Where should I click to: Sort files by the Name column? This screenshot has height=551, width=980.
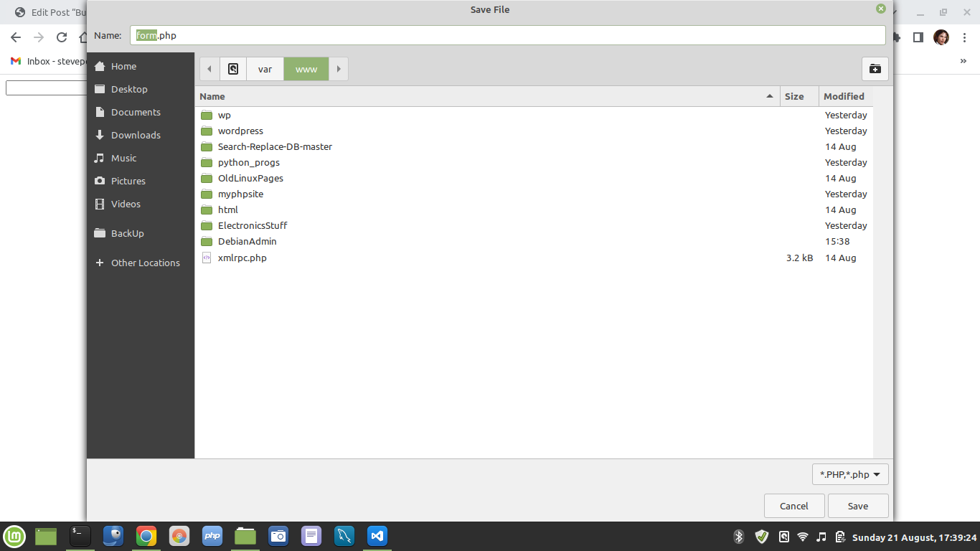(x=481, y=96)
